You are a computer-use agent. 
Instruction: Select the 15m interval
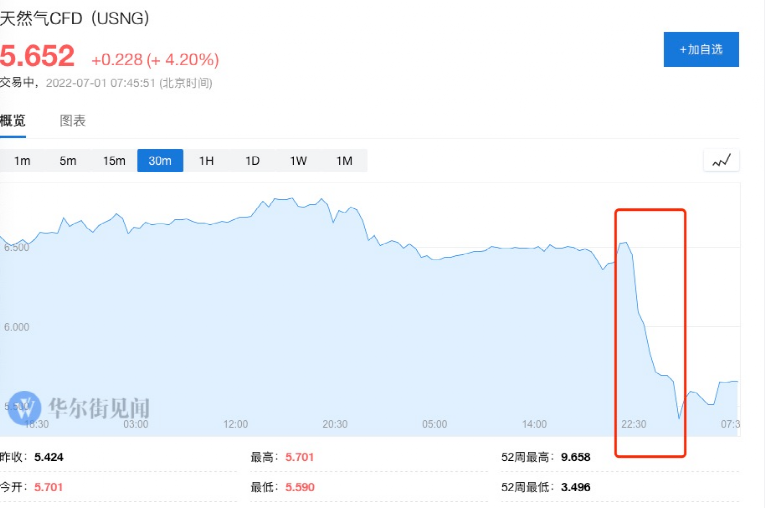point(114,161)
